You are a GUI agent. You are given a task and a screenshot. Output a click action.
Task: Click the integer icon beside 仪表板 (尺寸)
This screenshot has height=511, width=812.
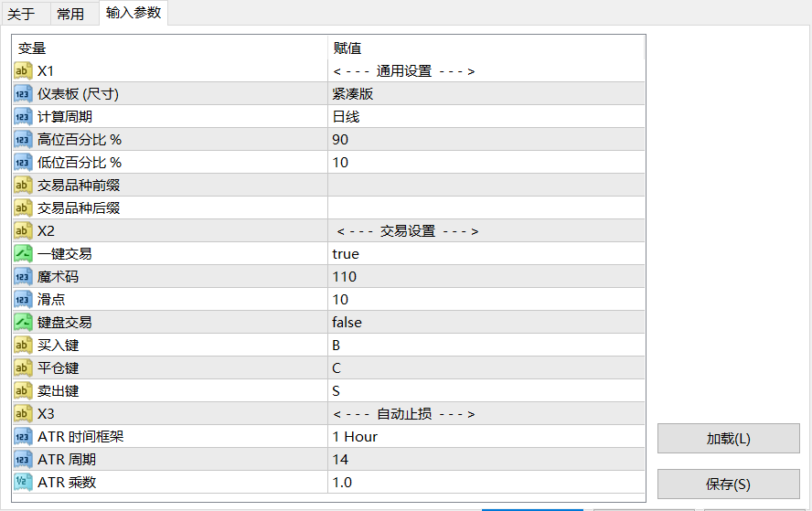click(x=24, y=94)
